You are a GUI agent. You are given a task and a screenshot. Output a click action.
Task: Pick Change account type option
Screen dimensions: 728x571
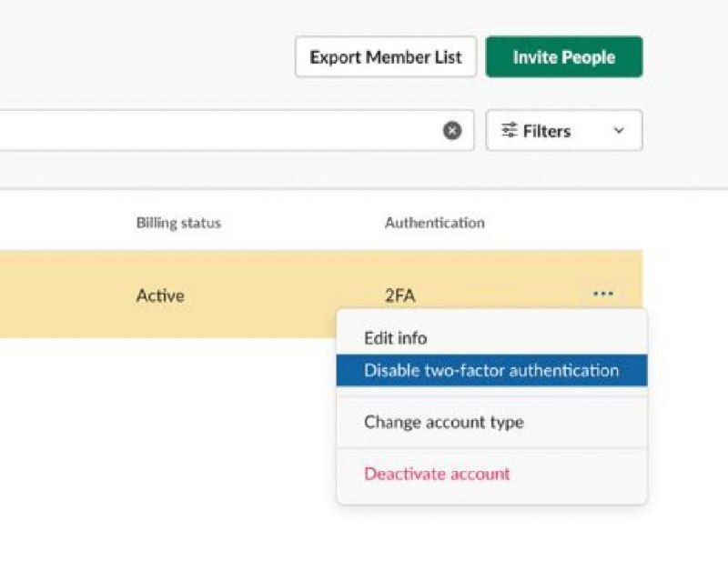click(443, 422)
